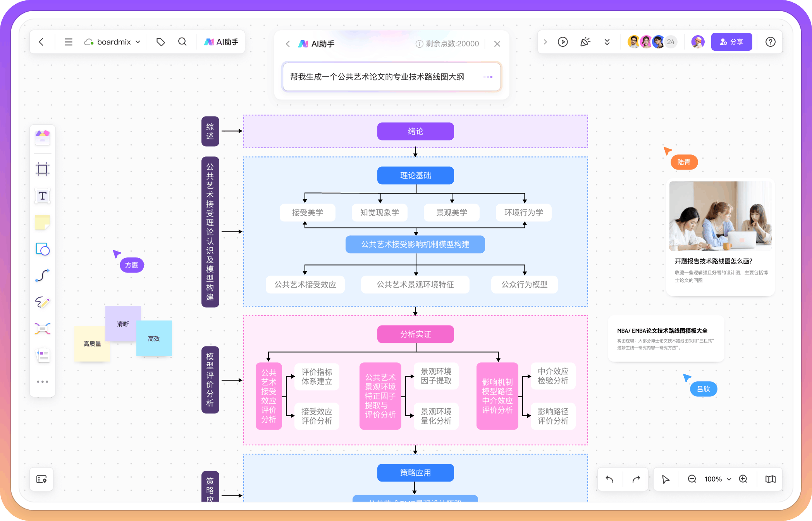Select the 策略应用 node
The width and height of the screenshot is (812, 521).
pos(416,473)
